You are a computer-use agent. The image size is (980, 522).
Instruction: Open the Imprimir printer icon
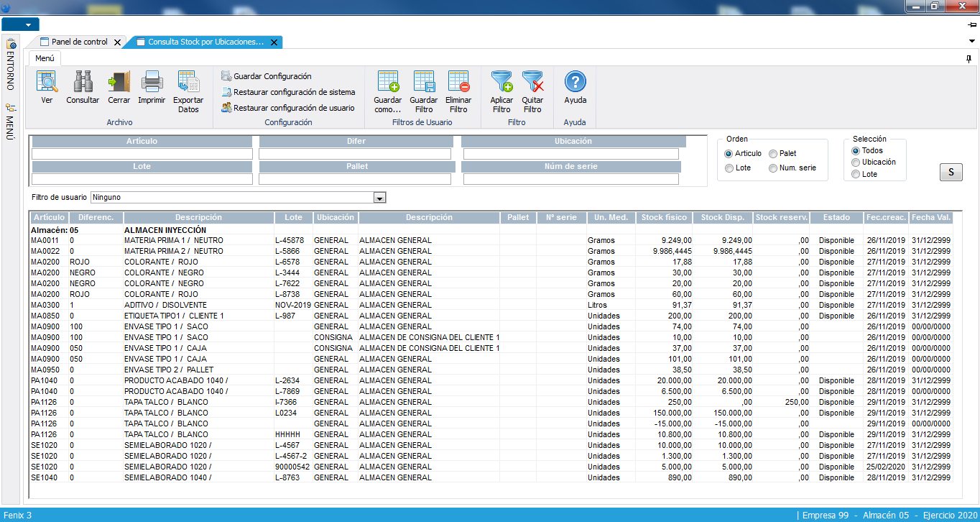[152, 83]
